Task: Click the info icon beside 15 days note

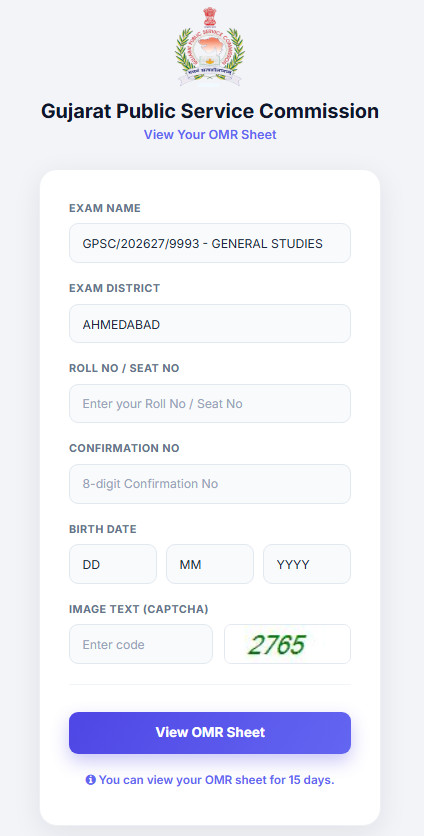Action: coord(91,780)
